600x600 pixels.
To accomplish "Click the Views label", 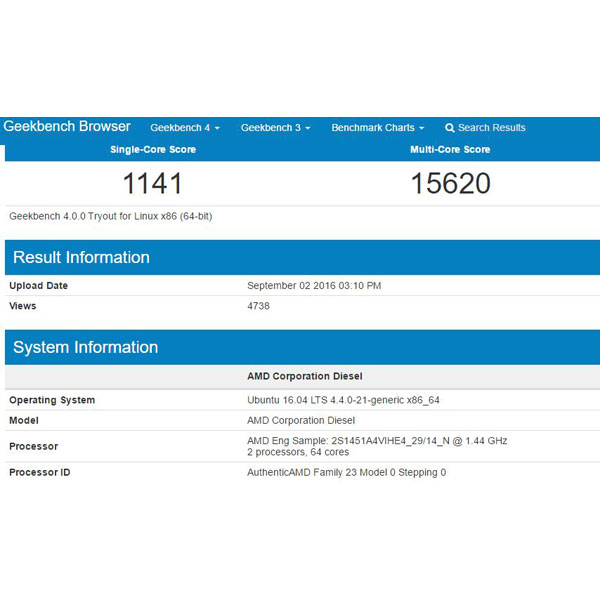I will (23, 306).
